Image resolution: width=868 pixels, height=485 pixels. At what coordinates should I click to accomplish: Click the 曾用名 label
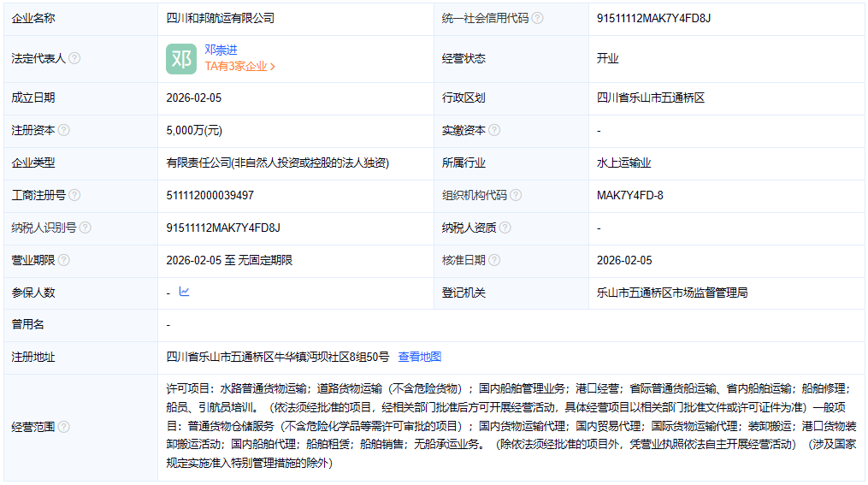(x=27, y=325)
